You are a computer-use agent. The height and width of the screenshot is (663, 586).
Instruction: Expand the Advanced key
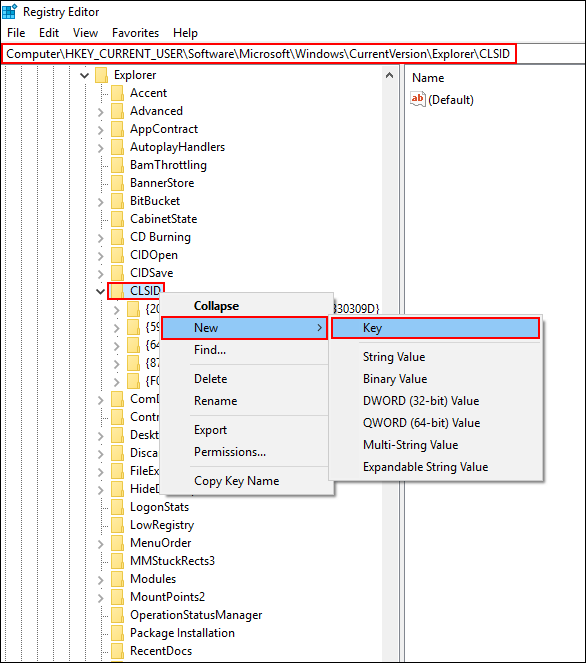click(100, 112)
